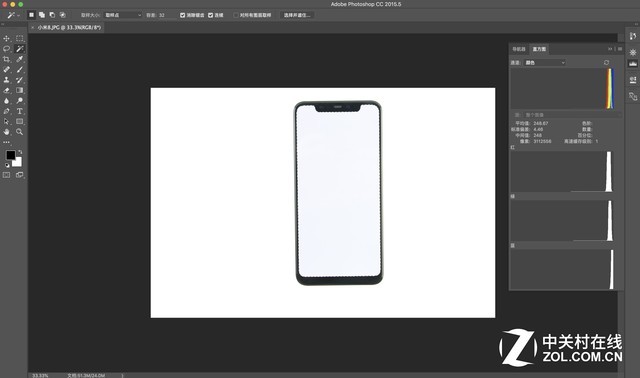Refresh the histogram with uncached data
Viewport: 640px width, 378px height.
click(x=606, y=62)
